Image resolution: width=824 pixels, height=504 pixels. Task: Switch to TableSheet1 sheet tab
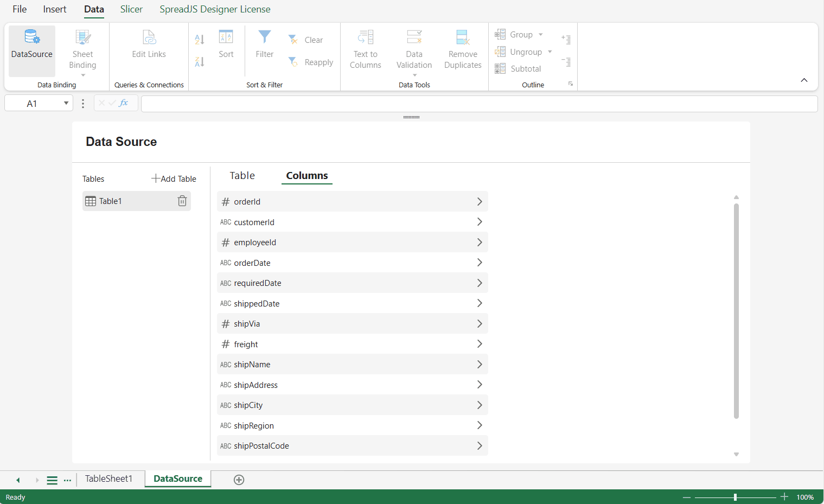(x=108, y=479)
